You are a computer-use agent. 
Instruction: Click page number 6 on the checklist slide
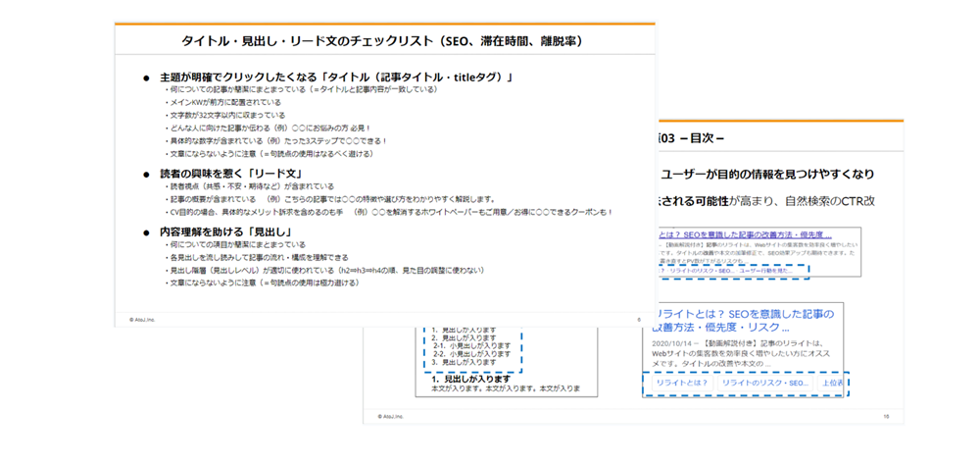coord(639,319)
